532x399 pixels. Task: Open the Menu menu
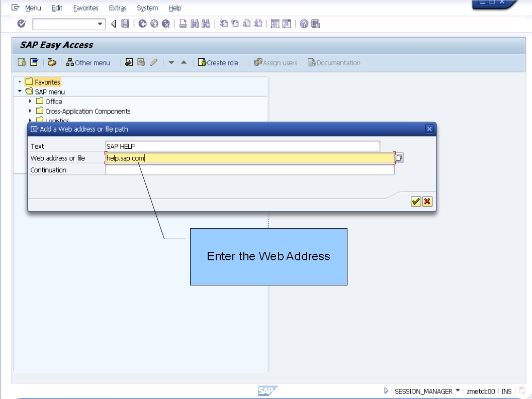(x=33, y=8)
